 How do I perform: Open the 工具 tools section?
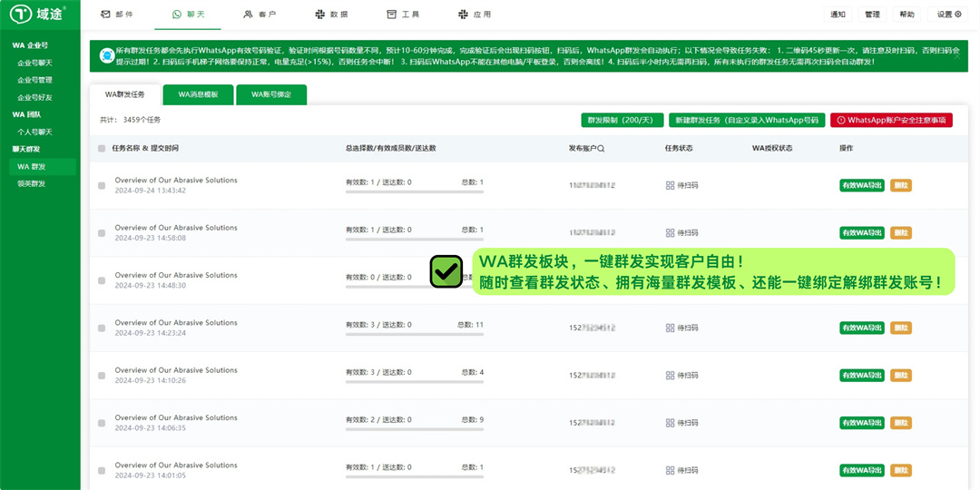click(403, 14)
